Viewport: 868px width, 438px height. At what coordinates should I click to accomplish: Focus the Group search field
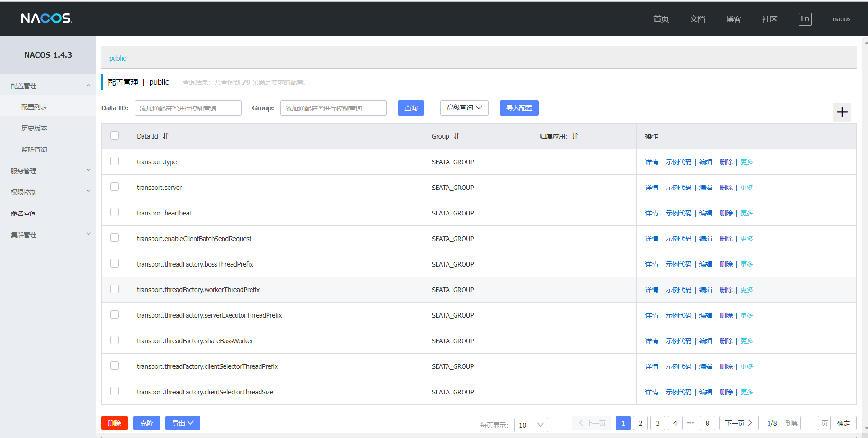coord(333,108)
